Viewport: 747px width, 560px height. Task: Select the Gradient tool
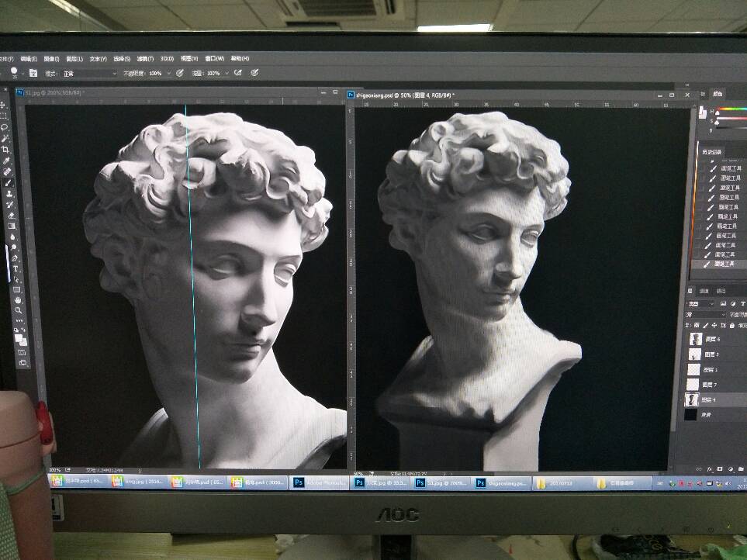[12, 226]
